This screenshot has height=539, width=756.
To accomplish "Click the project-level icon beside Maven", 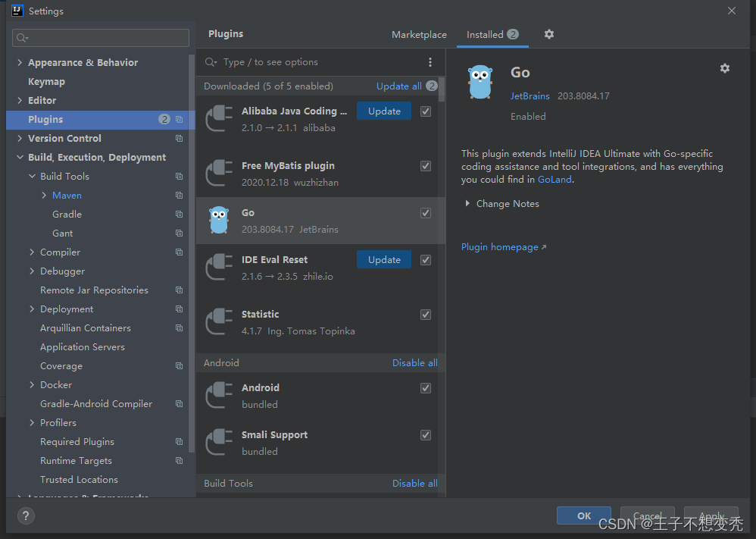I will coord(180,196).
